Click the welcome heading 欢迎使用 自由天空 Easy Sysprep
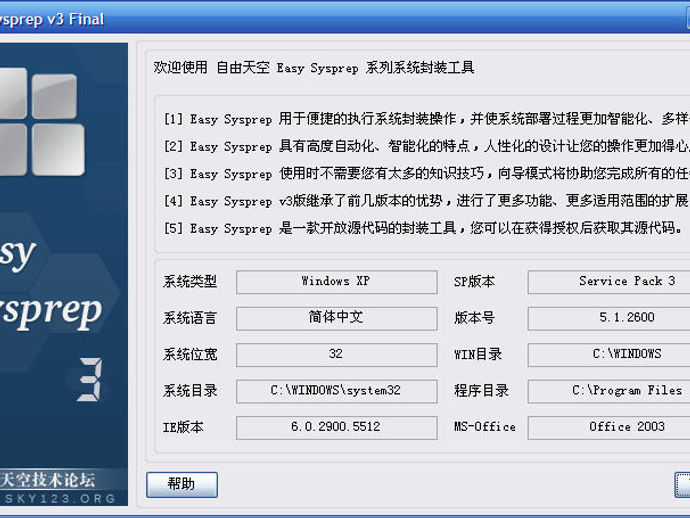690x518 pixels. tap(314, 68)
